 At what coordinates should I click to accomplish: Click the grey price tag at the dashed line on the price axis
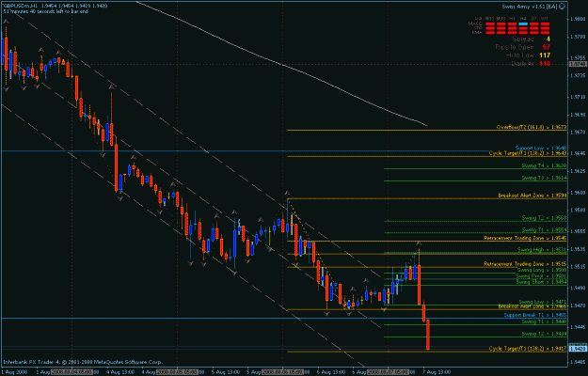click(579, 65)
